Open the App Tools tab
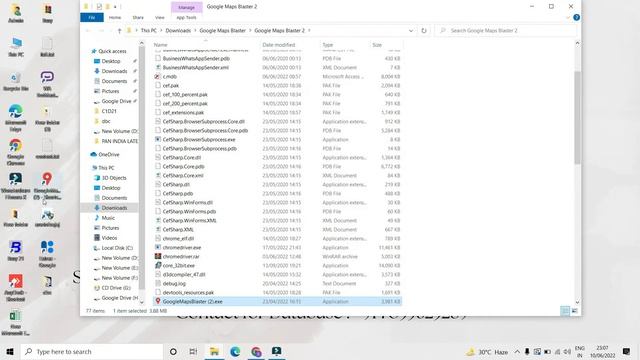Screen dimensions: 640x360 (x=186, y=18)
